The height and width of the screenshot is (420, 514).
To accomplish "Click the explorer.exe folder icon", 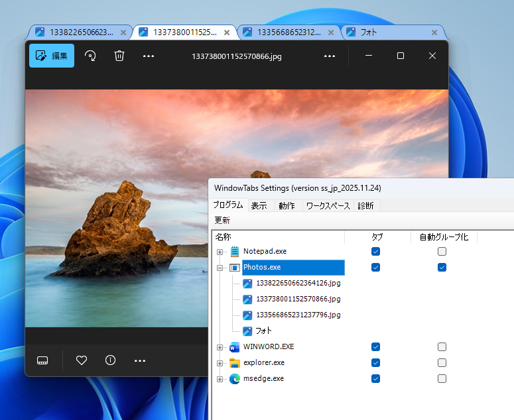I will click(235, 363).
